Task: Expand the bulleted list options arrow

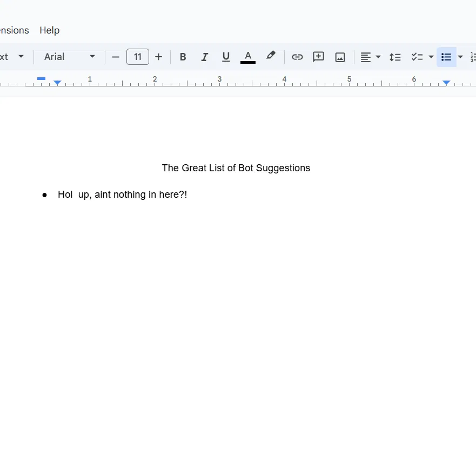Action: (x=460, y=57)
